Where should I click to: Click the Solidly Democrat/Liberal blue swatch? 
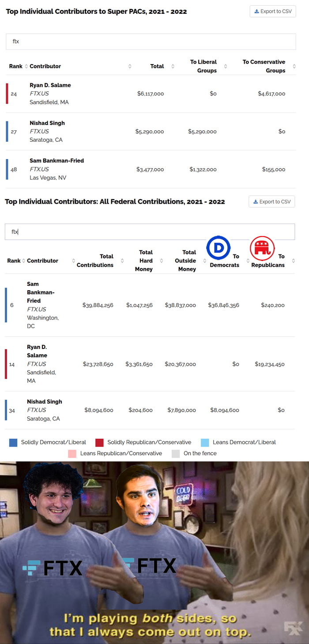13,443
